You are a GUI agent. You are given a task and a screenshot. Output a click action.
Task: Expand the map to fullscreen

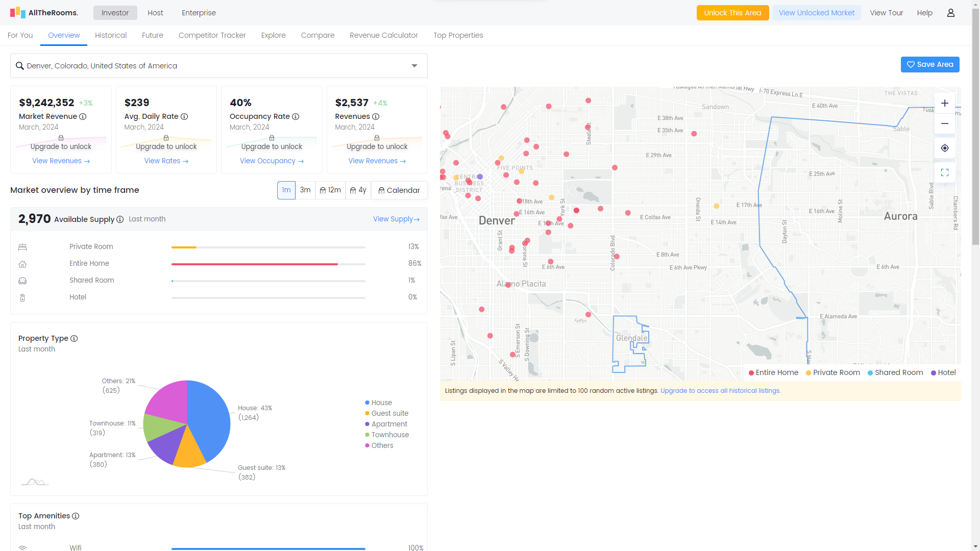click(945, 172)
